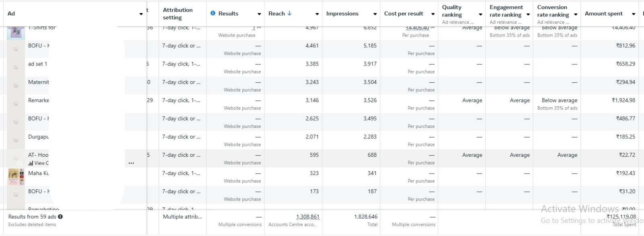Screen dimensions: 644x236
Task: Click the magnifier icon on AT- Hoo thumbnail
Action: pos(19,163)
